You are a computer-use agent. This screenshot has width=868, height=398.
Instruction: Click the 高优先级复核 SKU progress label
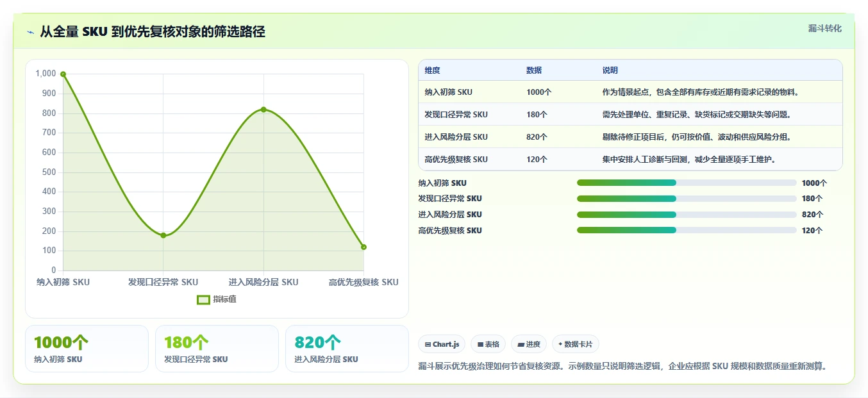(450, 231)
